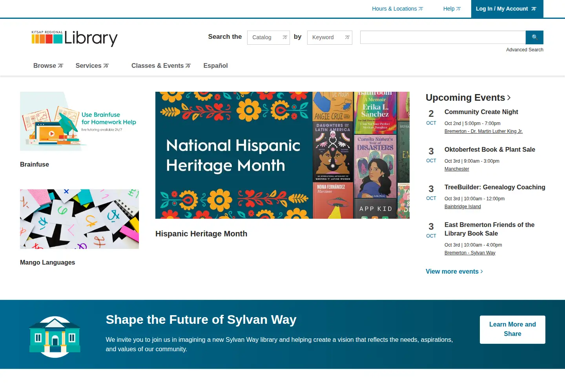The image size is (565, 392).
Task: Expand the Classes & Events menu
Action: [161, 65]
